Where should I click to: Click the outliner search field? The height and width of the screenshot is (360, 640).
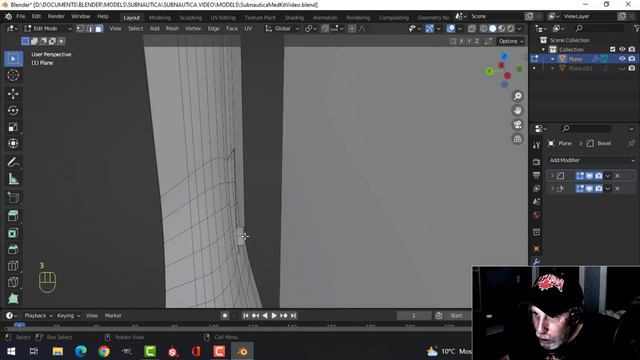tap(599, 28)
